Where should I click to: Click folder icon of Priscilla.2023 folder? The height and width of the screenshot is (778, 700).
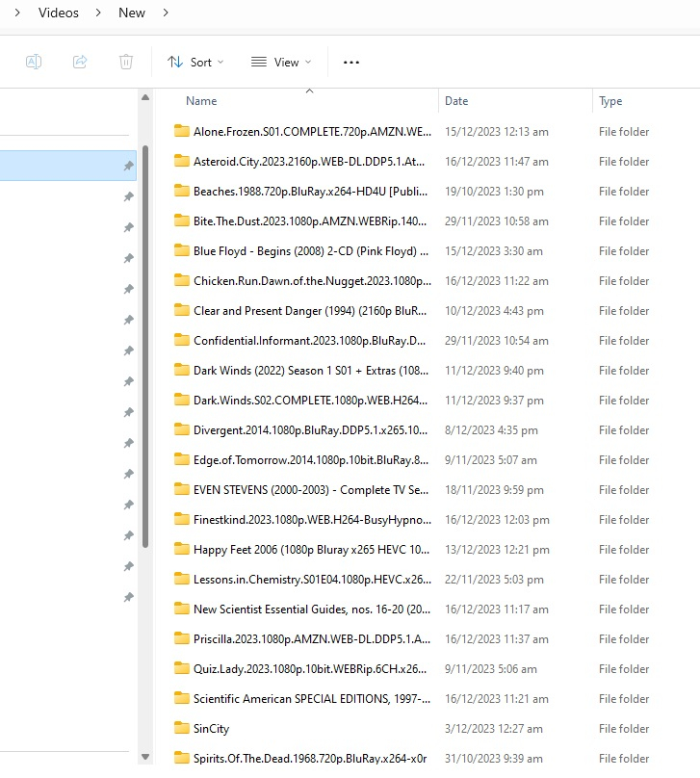click(x=182, y=638)
